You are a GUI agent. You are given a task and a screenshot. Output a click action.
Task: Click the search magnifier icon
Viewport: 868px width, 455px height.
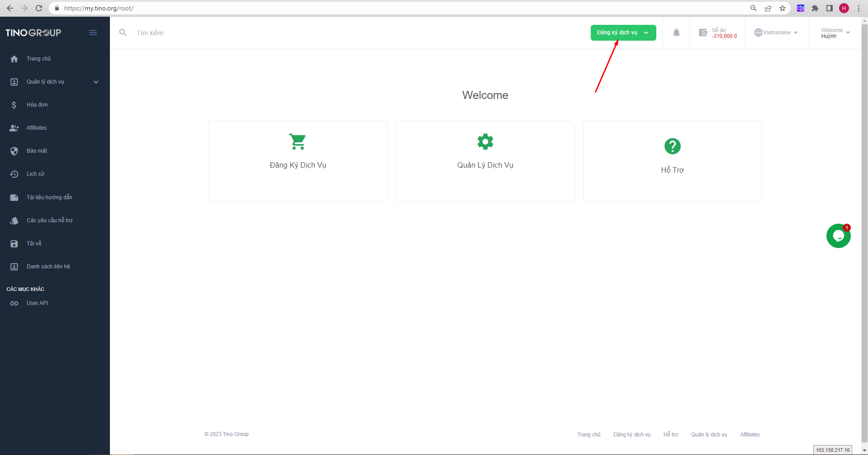(x=123, y=33)
